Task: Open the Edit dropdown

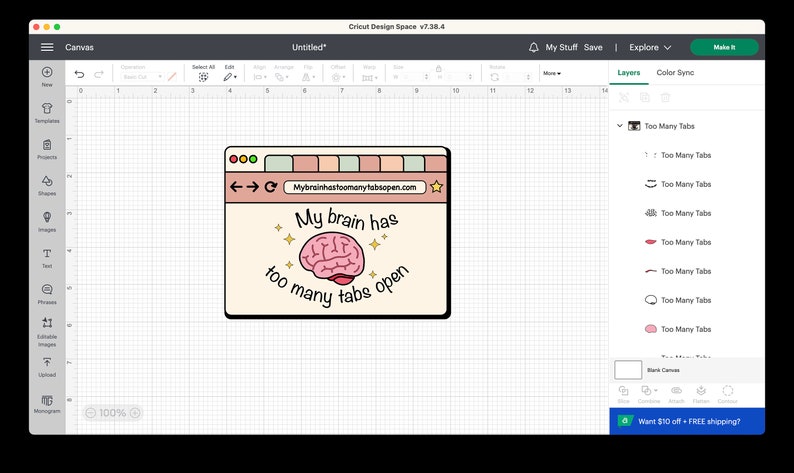Action: (x=230, y=77)
